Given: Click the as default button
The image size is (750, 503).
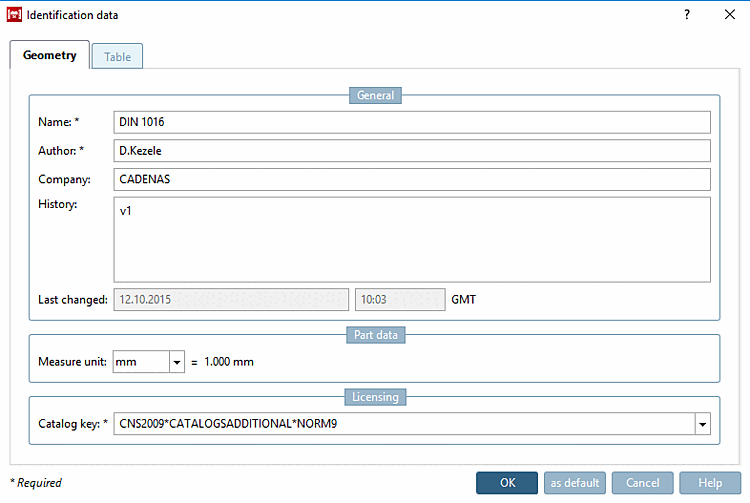Looking at the screenshot, I should click(x=574, y=483).
